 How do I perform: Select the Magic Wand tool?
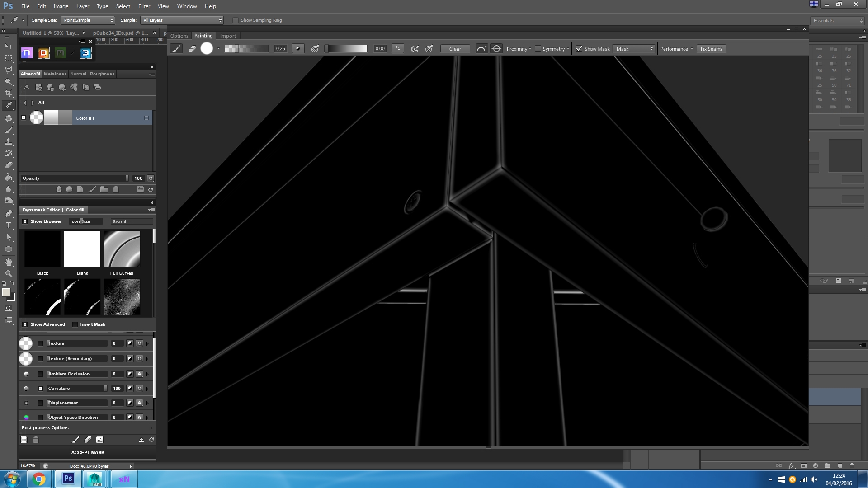9,82
